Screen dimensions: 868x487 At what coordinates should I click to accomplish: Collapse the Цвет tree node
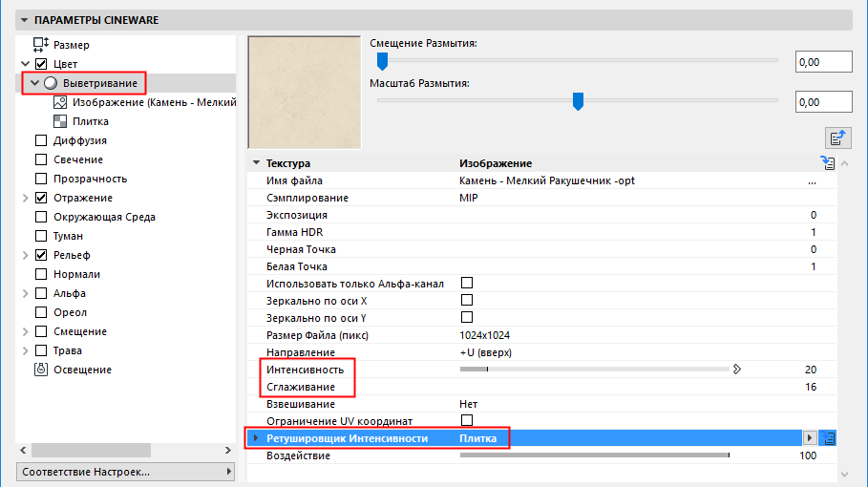coord(26,64)
